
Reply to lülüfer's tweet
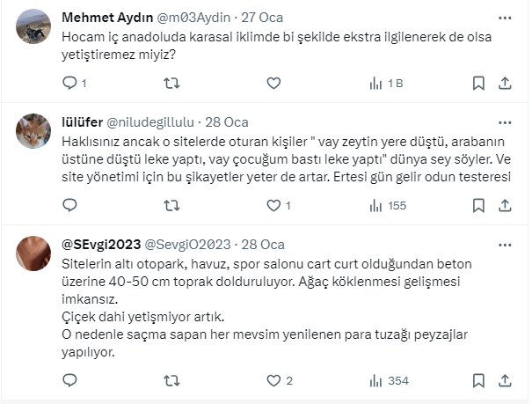70,206
